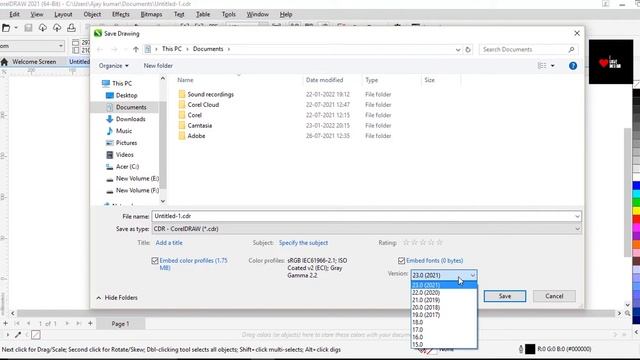This screenshot has width=640, height=360.
Task: Click the Cancel button
Action: (554, 296)
